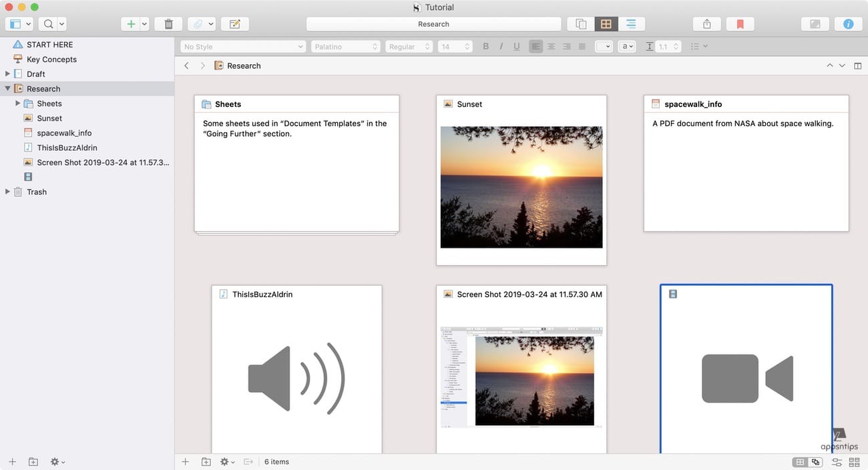Select spacewalk_info in the binder
Screen dimensions: 868x470
[64, 133]
